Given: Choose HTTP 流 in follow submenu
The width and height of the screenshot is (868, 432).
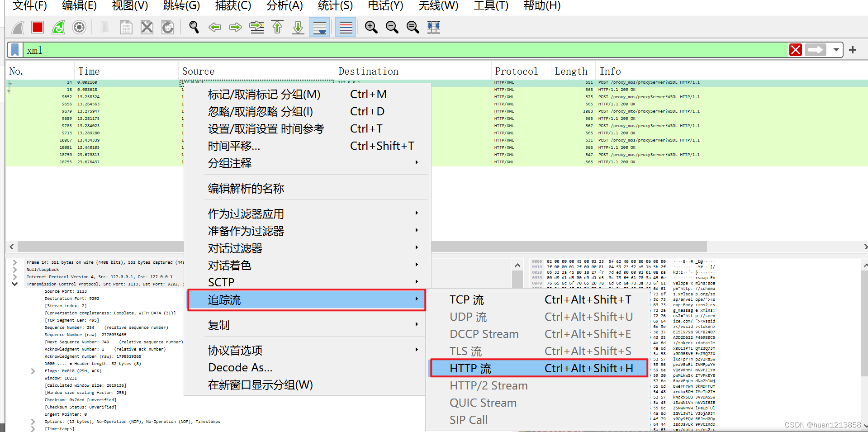Looking at the screenshot, I should (x=538, y=368).
